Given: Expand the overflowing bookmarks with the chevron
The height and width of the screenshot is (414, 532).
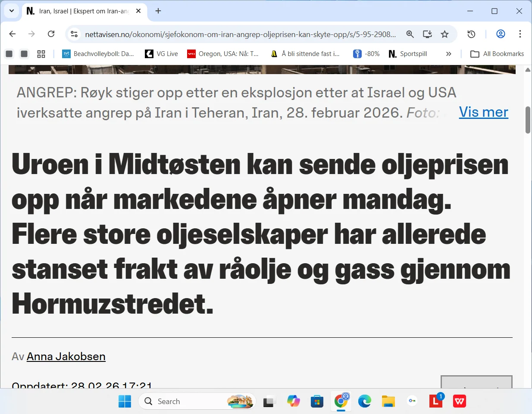Looking at the screenshot, I should click(448, 53).
